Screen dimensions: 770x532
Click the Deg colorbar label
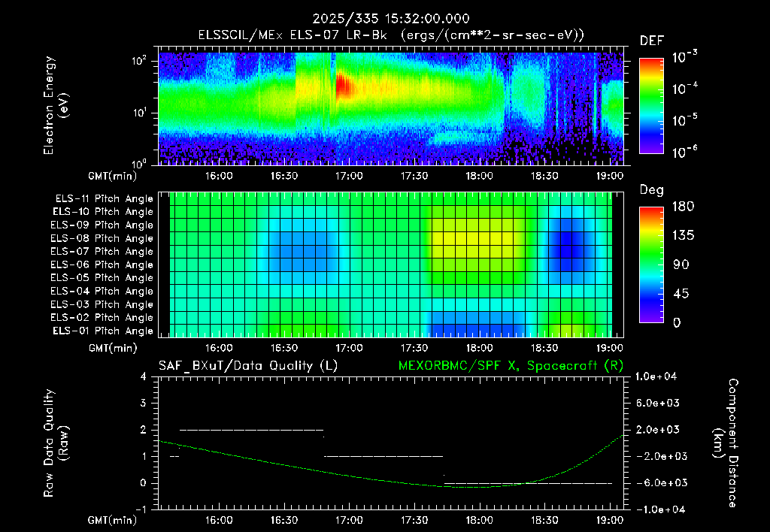point(652,190)
